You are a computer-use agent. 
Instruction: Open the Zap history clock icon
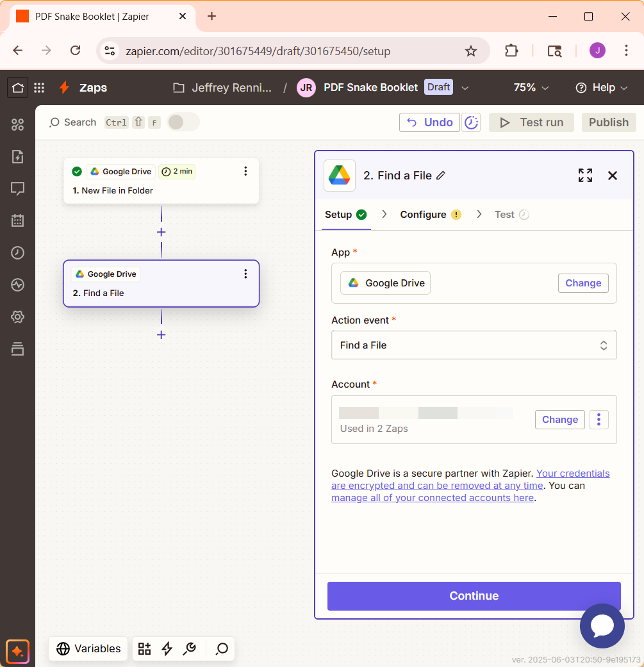[17, 252]
